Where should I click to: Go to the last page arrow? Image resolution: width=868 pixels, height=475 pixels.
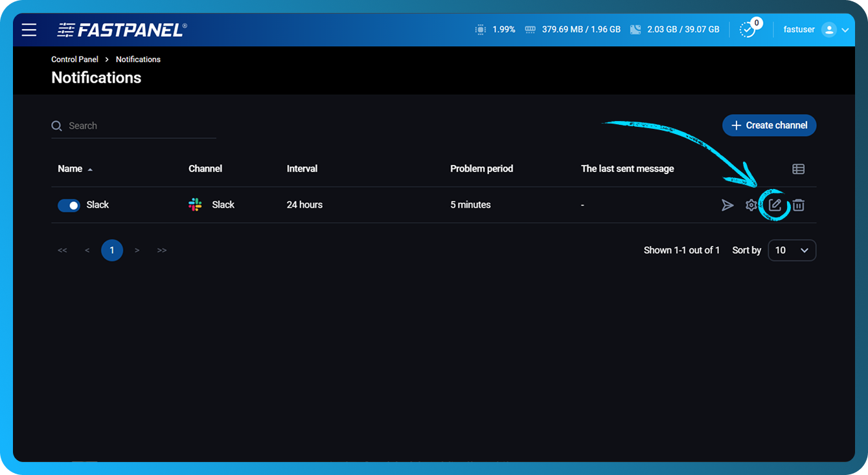point(162,250)
